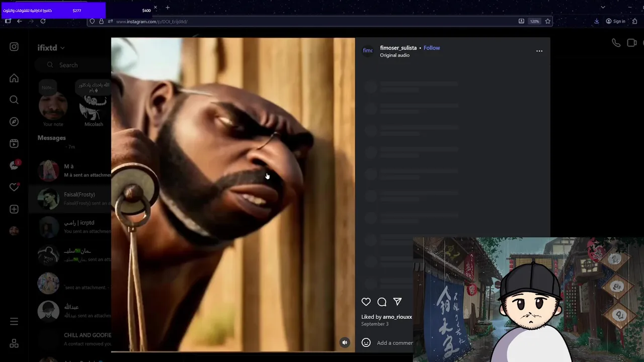Go back in browser history
644x362 pixels.
click(x=19, y=21)
